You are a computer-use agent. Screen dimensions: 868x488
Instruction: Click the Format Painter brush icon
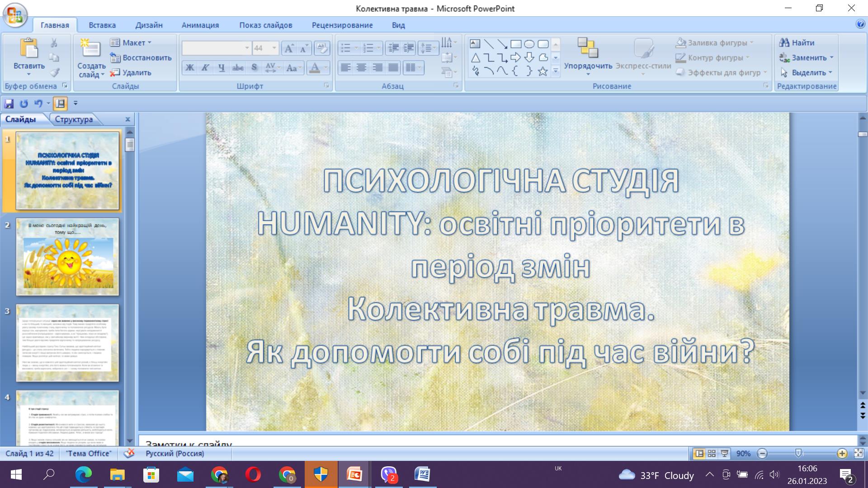tap(54, 72)
